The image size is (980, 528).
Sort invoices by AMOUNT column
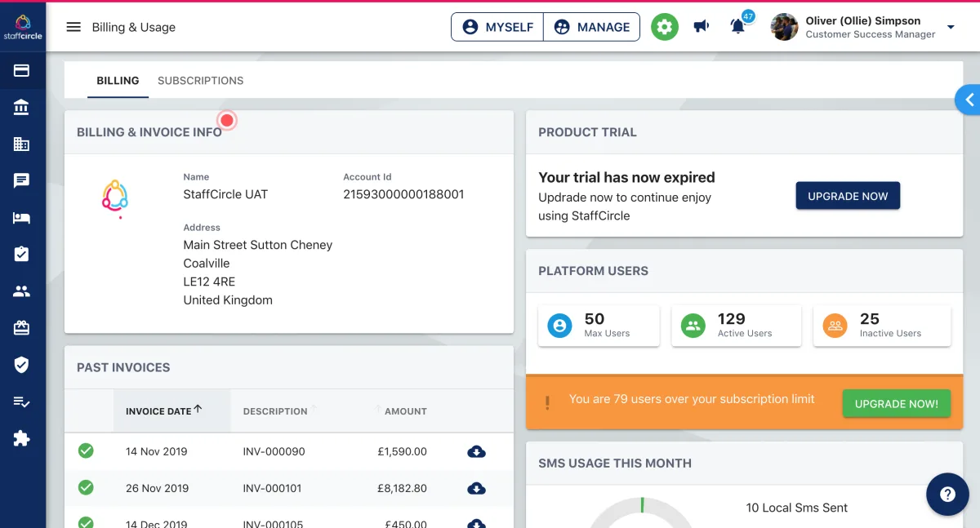click(406, 411)
